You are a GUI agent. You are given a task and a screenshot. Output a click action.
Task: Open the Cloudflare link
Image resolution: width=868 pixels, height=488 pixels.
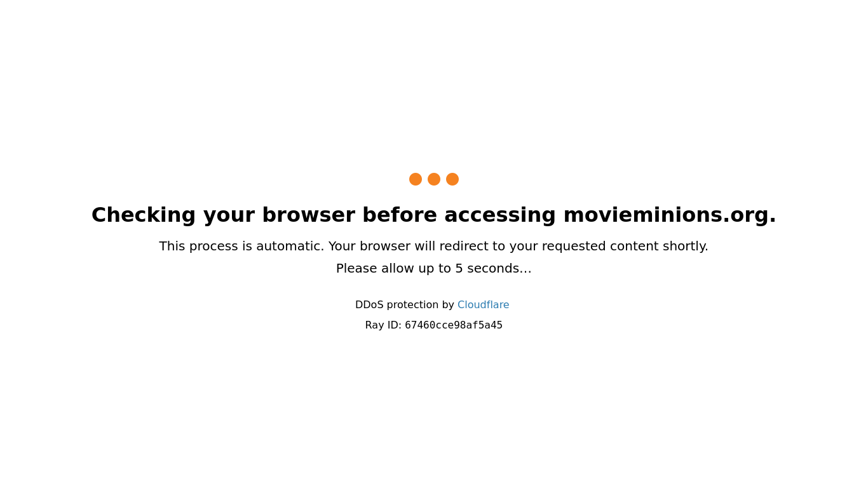click(x=483, y=305)
